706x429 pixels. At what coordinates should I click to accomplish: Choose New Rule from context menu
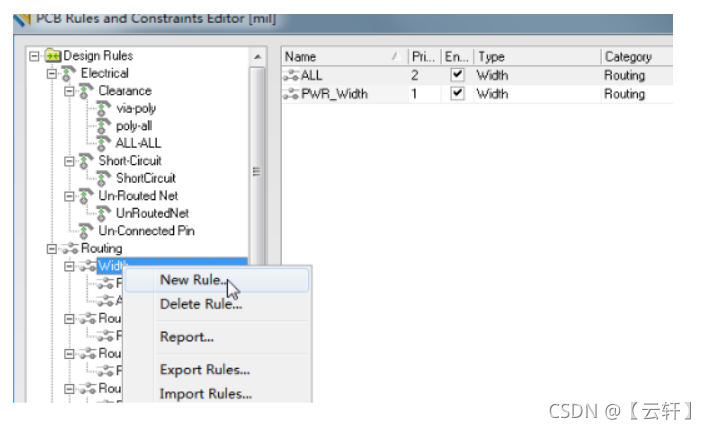click(217, 280)
